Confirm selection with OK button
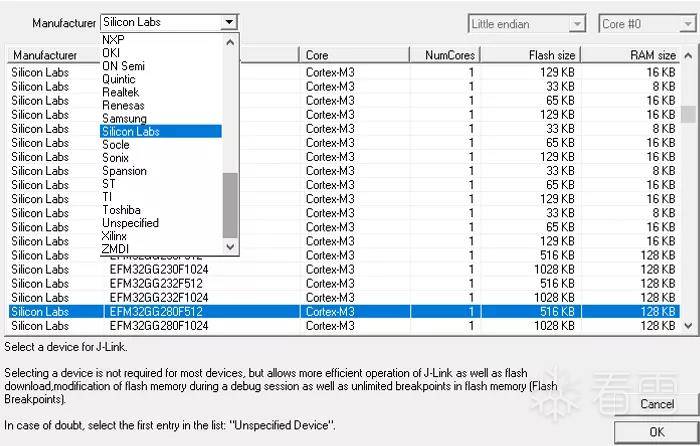This screenshot has width=700, height=446. 656,432
